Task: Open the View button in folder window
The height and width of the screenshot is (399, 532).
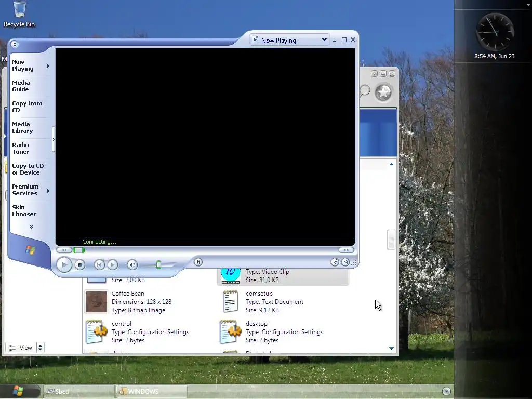Action: (21, 348)
